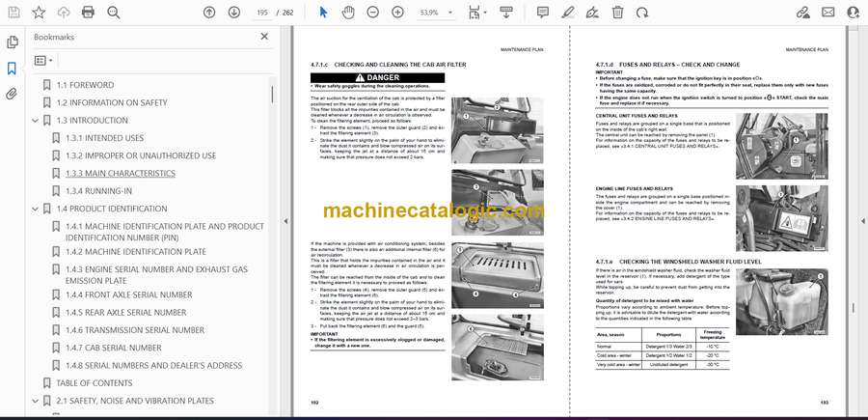Click the heading CHECKING AND CLEANING THE CAB AIR FILTER
The image size is (868, 420).
click(399, 65)
